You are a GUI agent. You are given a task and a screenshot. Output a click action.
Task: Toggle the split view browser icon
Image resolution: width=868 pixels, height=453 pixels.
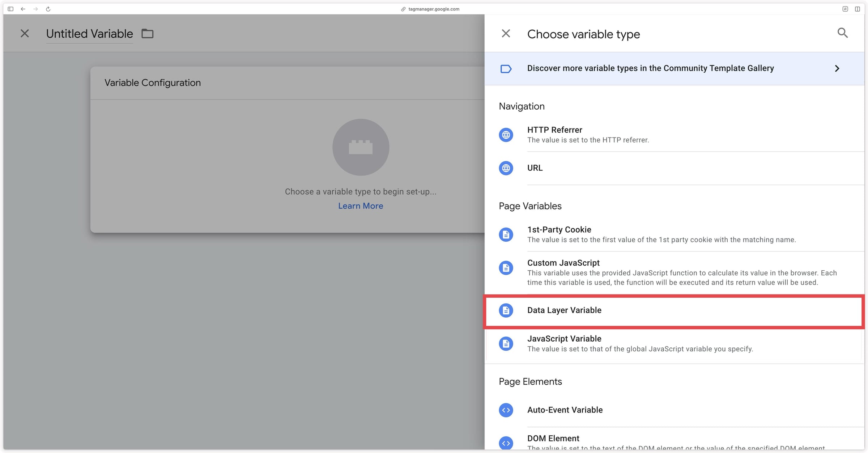[858, 9]
